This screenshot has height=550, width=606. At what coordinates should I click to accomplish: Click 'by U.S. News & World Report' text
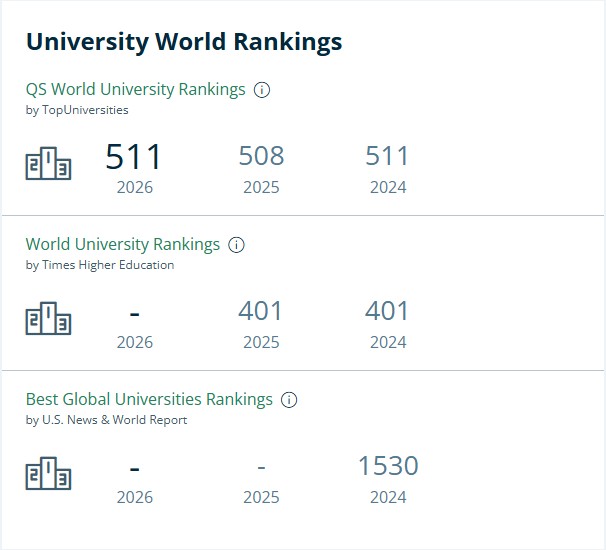tap(106, 420)
